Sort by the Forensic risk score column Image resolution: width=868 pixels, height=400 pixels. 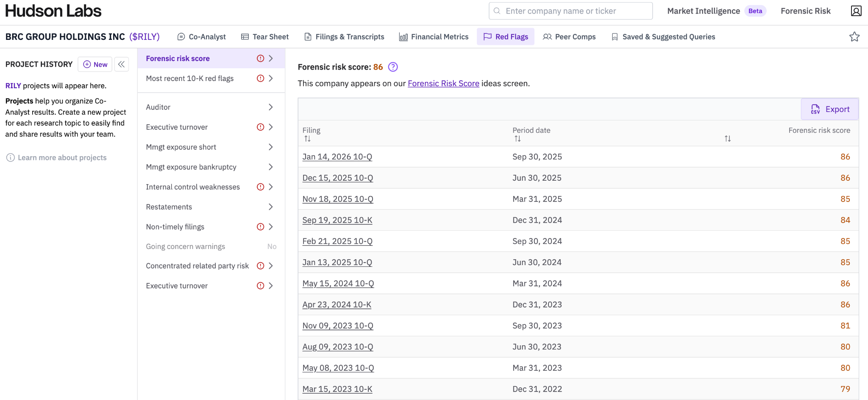point(727,139)
